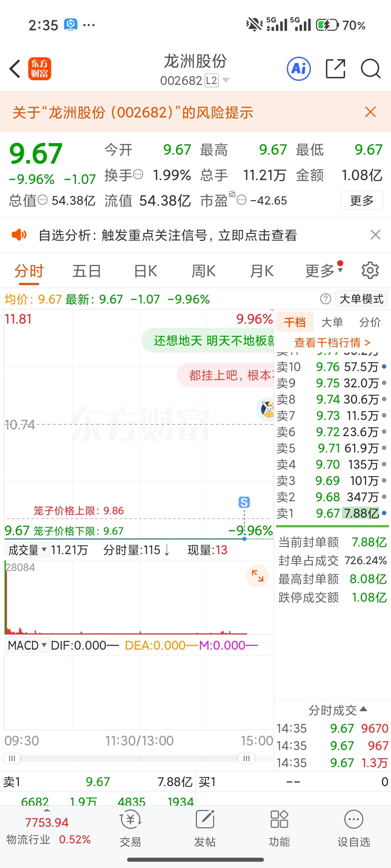Open the 成交量 indicator dropdown
The height and width of the screenshot is (868, 391).
point(27,550)
